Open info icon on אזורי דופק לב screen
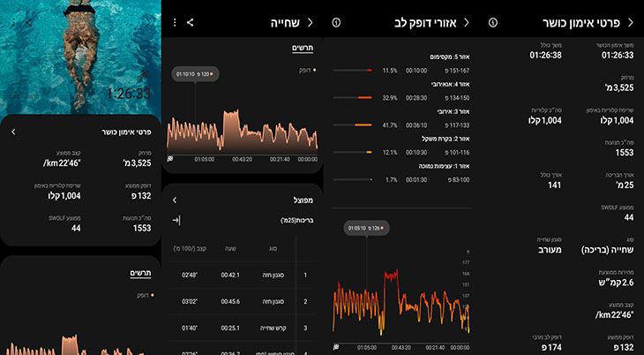 click(x=336, y=23)
